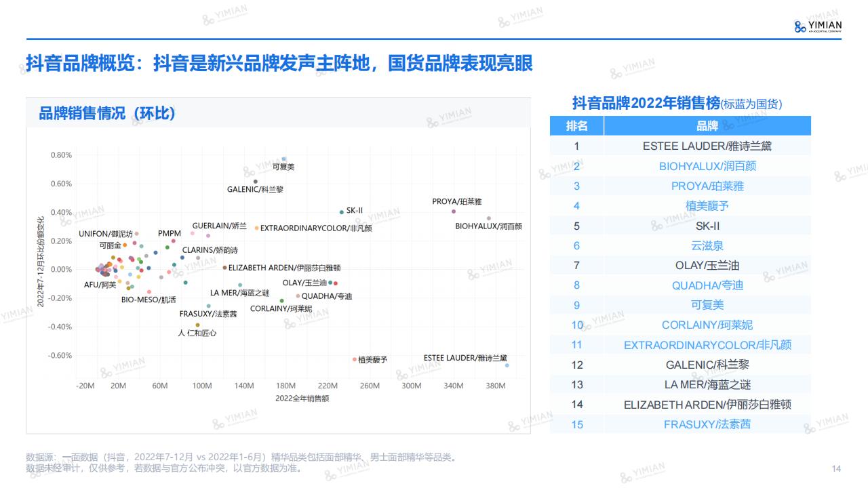Click the AFU/阿芙 chart label
This screenshot has height=488, width=868.
click(x=100, y=285)
